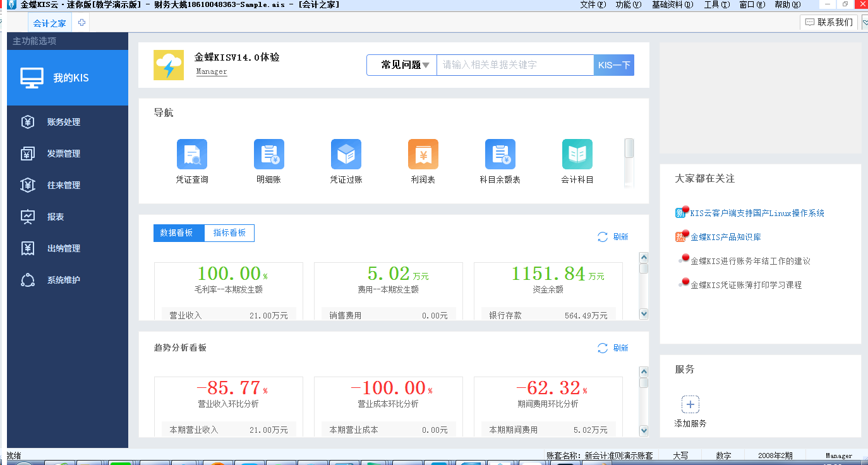The height and width of the screenshot is (465, 868).
Task: Click the 导航 panel scrollbar thumb
Action: click(629, 148)
